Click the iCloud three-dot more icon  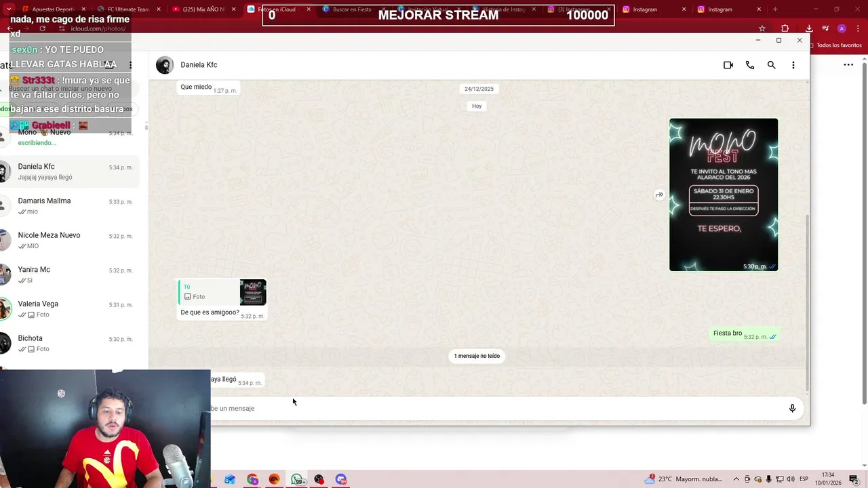coord(848,65)
